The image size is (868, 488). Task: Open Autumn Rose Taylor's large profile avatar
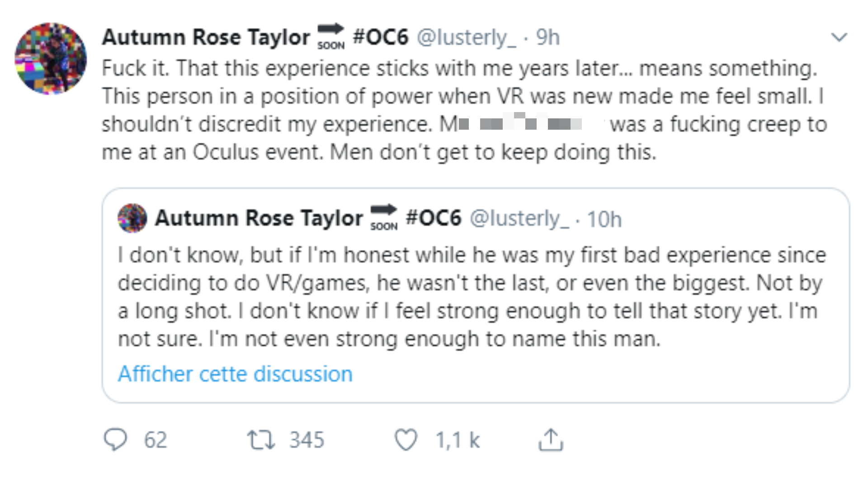(51, 59)
